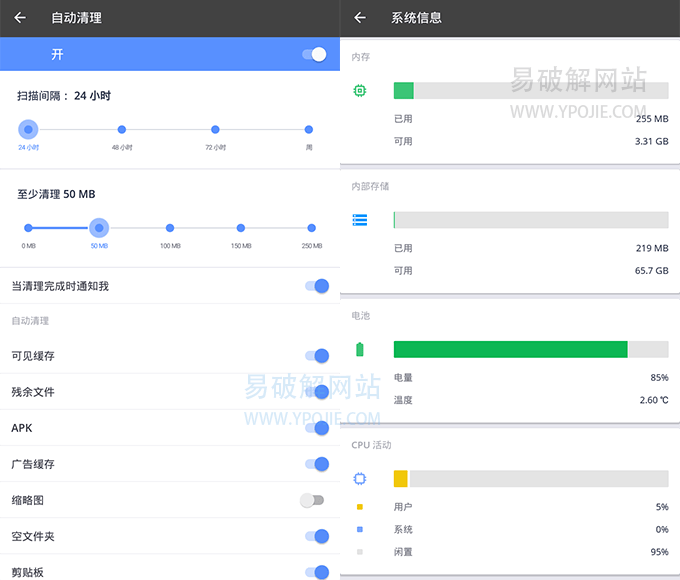Click the 内部存储 section label
The width and height of the screenshot is (680, 580).
370,186
